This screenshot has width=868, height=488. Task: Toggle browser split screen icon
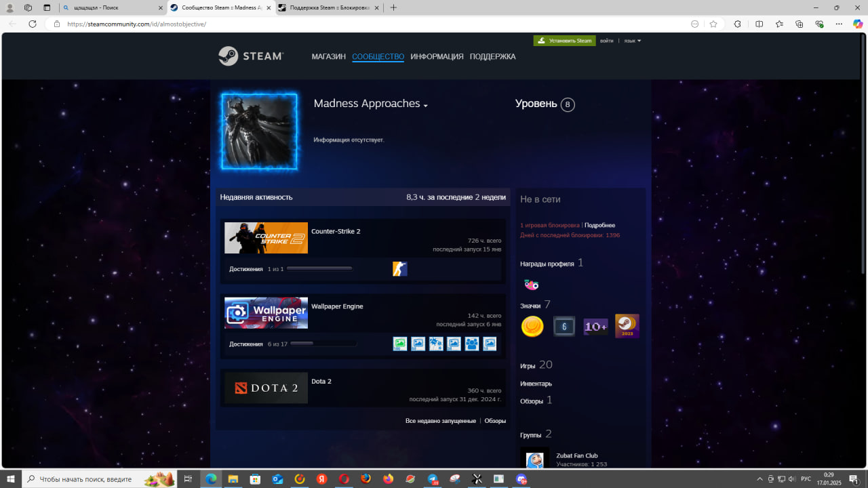tap(759, 24)
